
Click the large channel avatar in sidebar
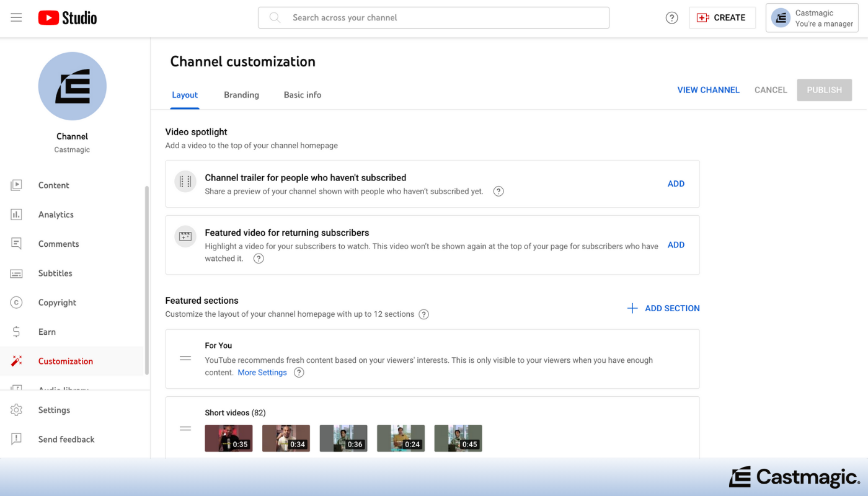(73, 86)
